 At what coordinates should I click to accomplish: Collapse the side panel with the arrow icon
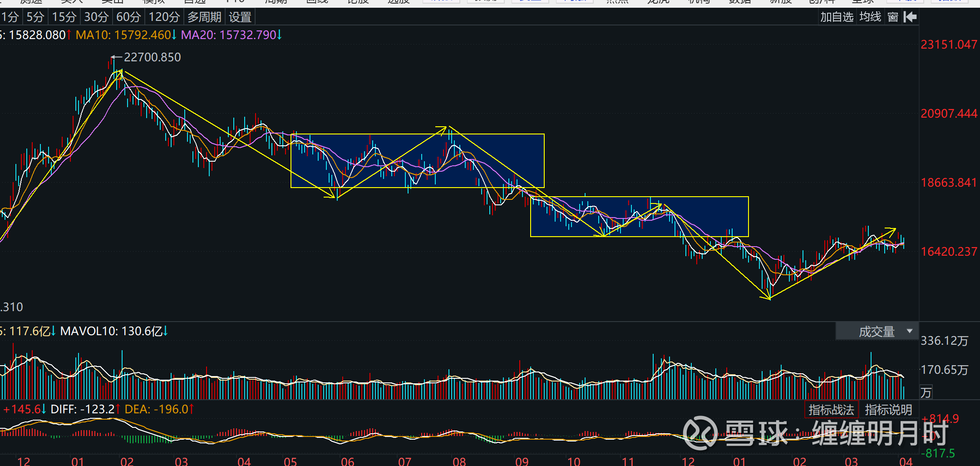pyautogui.click(x=910, y=17)
